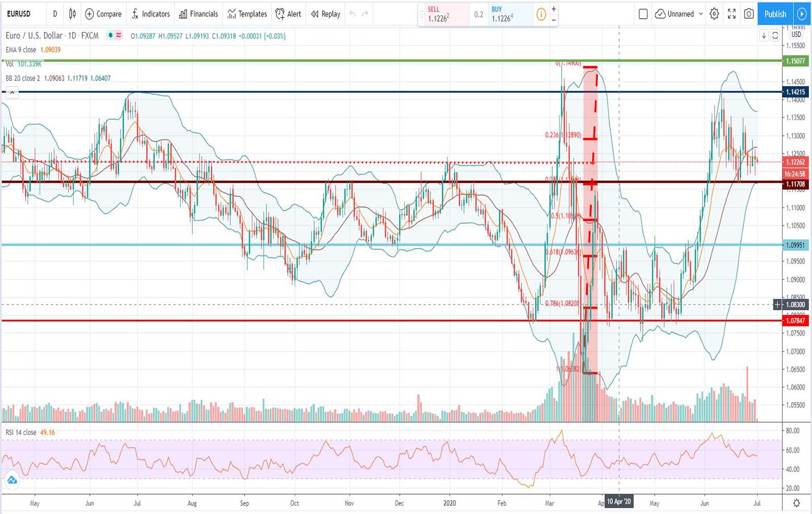Create a new Alert
Screen dimensions: 812x514
288,14
